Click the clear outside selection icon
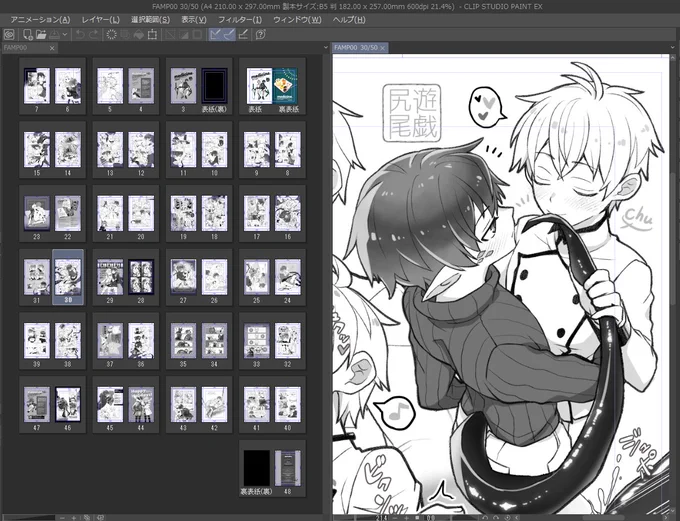680x521 pixels. [x=125, y=34]
